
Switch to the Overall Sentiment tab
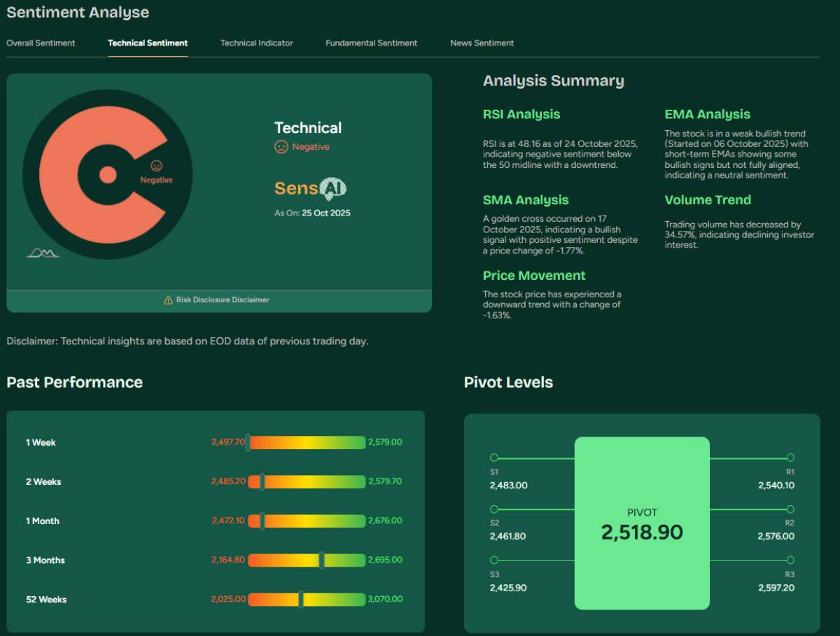[41, 43]
